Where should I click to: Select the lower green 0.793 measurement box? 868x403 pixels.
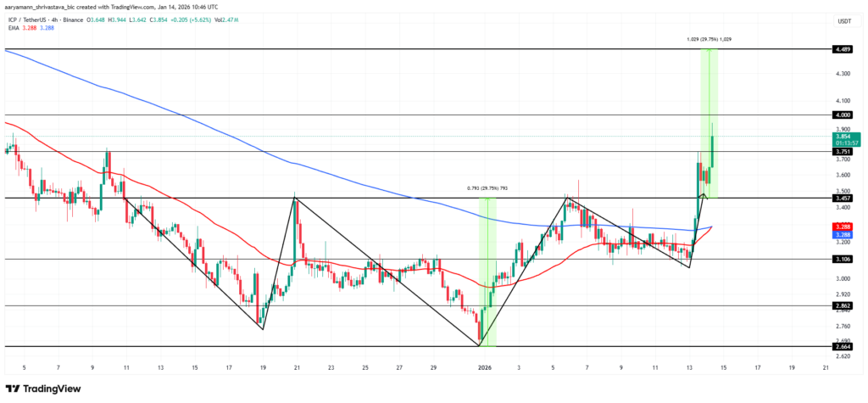[487, 271]
